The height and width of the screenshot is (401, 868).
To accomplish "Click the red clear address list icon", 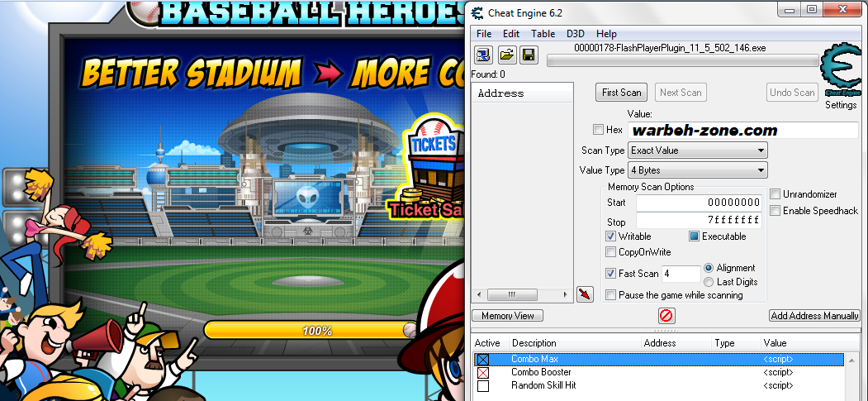I will (666, 316).
